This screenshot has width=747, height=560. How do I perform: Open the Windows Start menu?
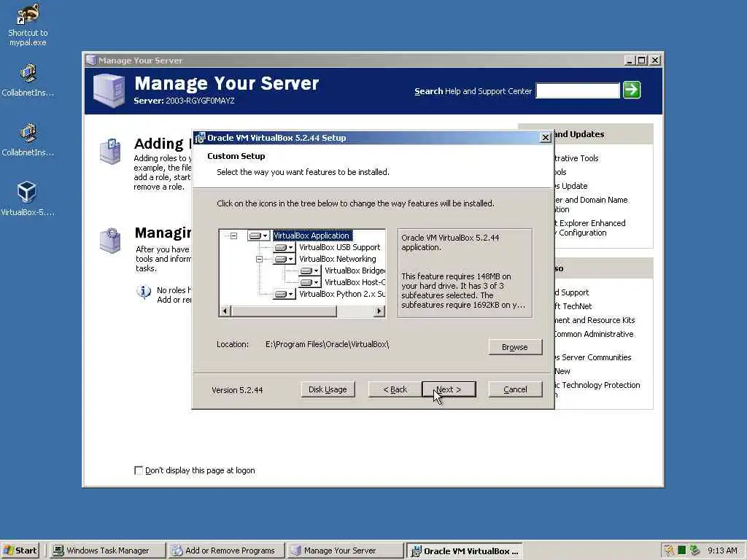(x=20, y=551)
